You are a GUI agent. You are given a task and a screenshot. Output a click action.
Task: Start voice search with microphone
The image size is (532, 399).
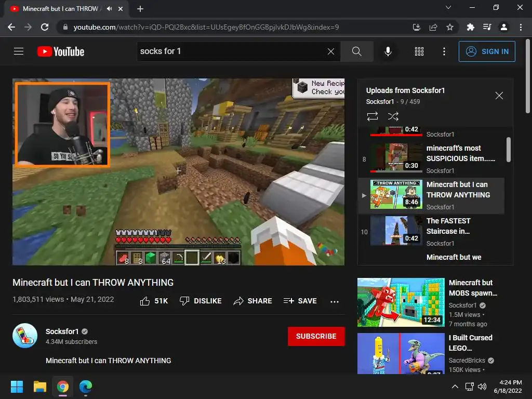coord(388,51)
